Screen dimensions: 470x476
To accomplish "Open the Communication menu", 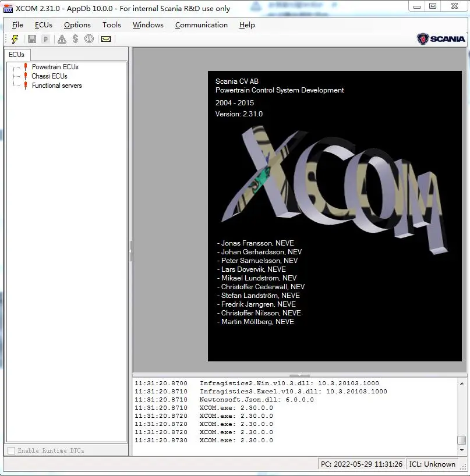I will (201, 25).
